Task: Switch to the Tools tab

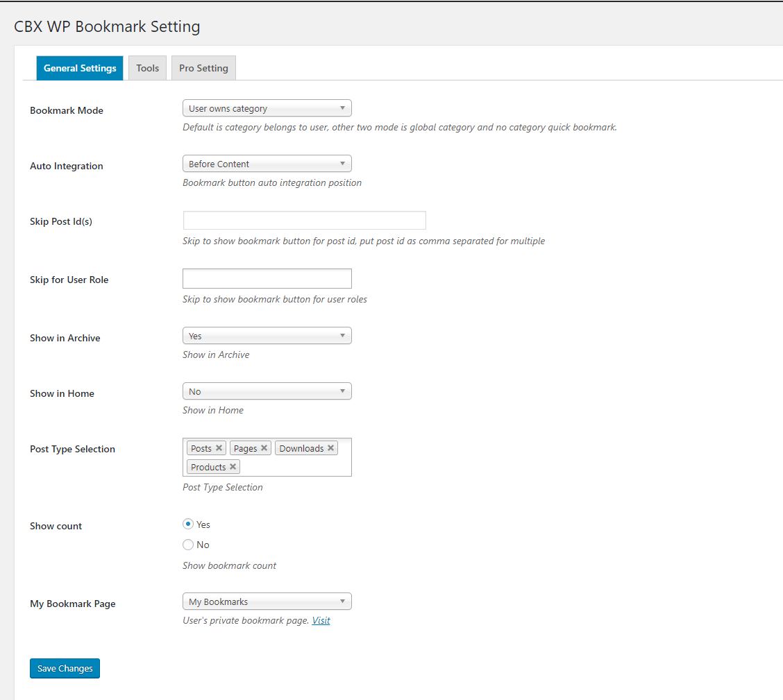Action: [x=147, y=68]
